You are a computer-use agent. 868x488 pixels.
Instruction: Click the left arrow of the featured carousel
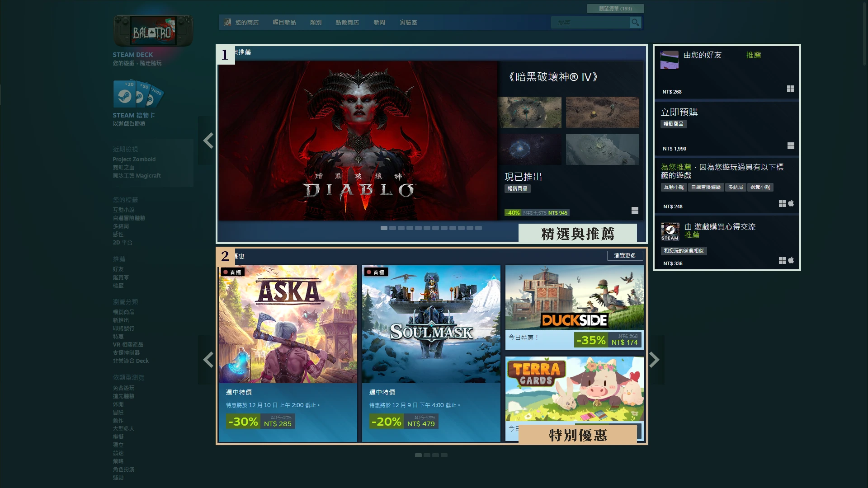[208, 141]
